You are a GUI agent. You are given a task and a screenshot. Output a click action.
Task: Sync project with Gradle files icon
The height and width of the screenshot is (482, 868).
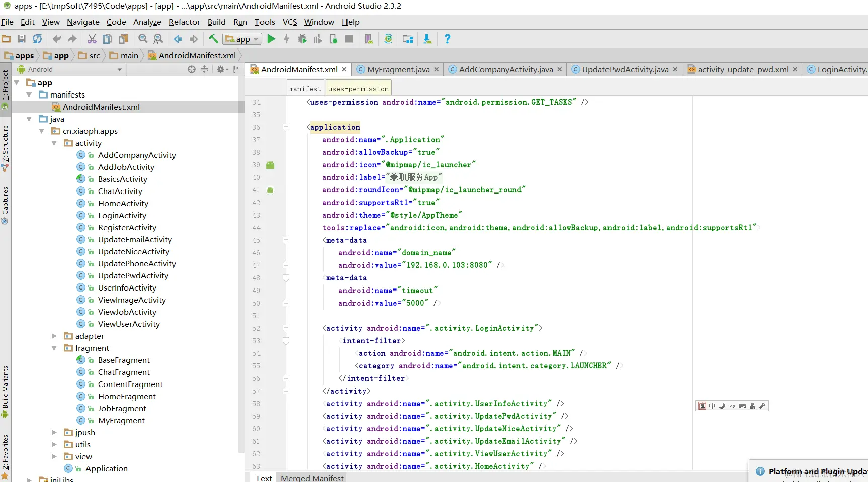point(388,39)
